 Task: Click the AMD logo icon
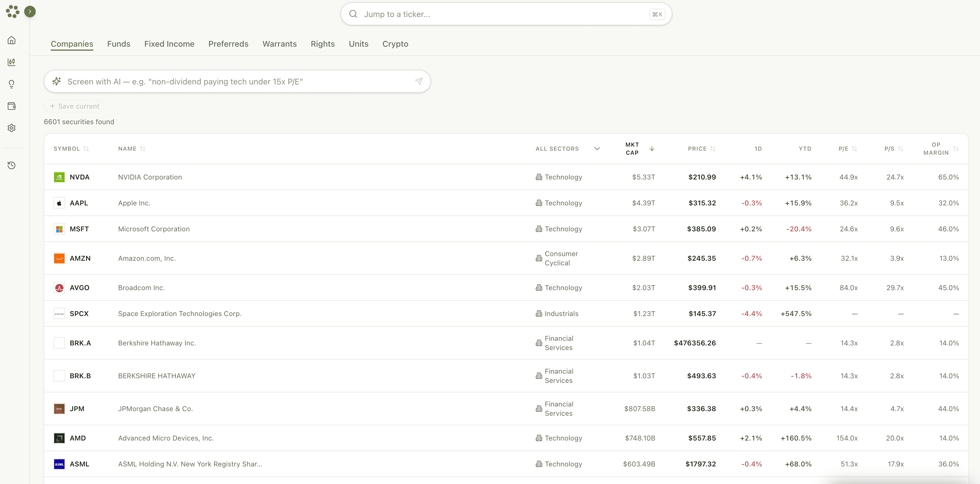(59, 438)
